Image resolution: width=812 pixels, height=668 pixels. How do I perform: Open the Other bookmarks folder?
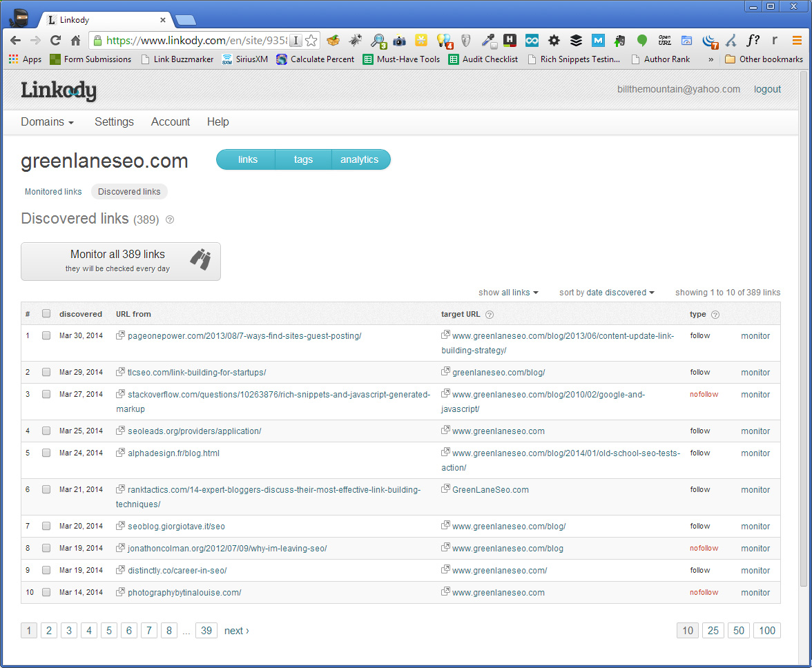(x=764, y=59)
